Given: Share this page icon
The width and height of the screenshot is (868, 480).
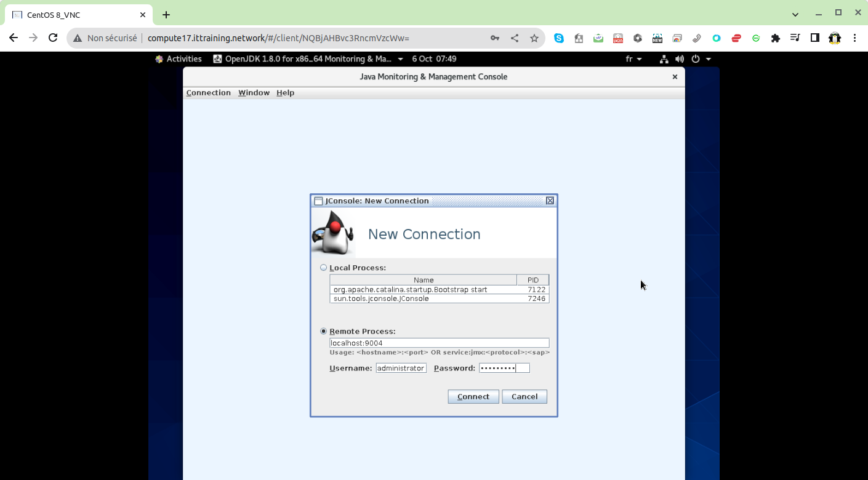Looking at the screenshot, I should tap(515, 38).
